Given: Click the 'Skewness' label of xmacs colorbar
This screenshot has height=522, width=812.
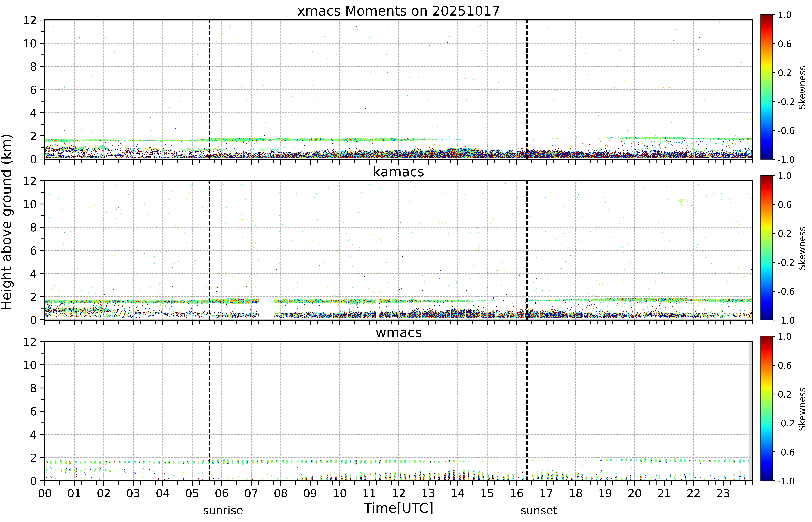Looking at the screenshot, I should 802,87.
